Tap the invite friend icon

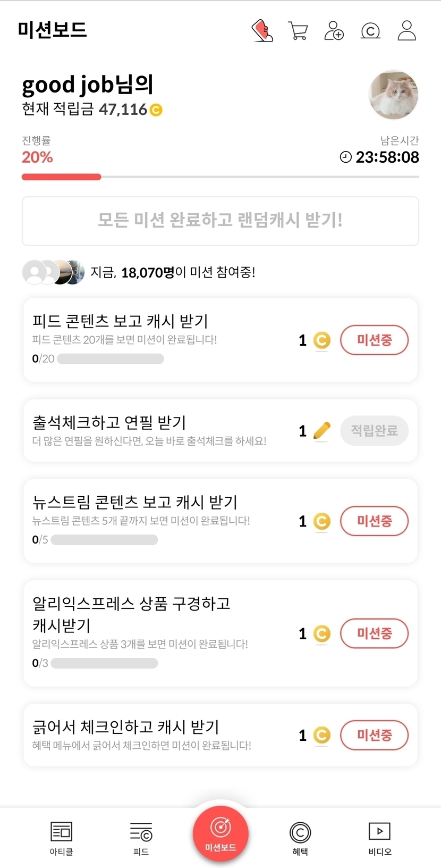pos(334,30)
